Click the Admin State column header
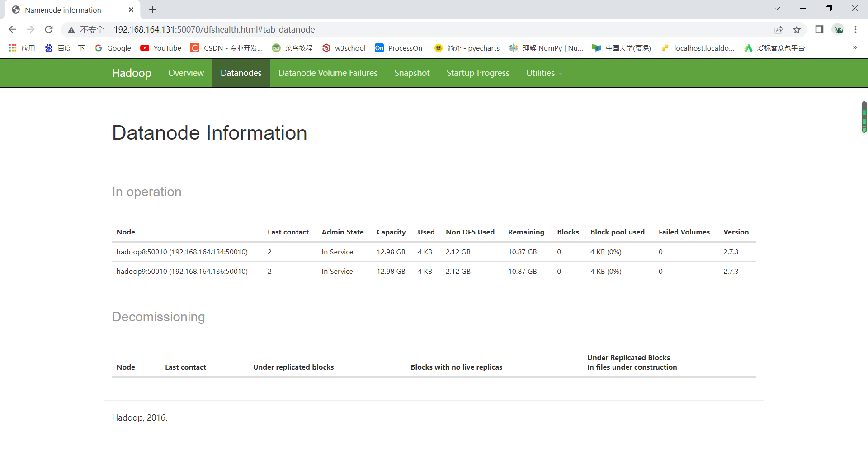The height and width of the screenshot is (464, 868). click(343, 232)
